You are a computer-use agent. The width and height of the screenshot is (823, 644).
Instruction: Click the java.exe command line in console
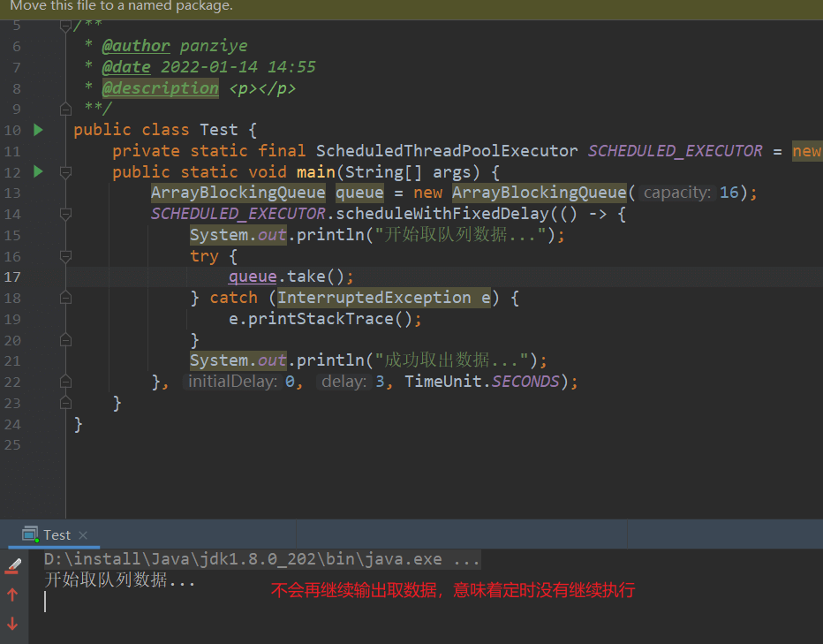(261, 559)
